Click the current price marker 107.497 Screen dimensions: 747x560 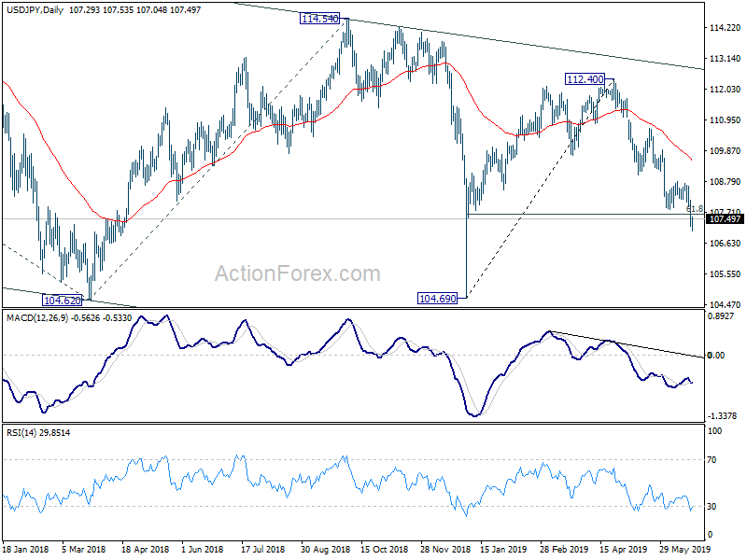[725, 219]
